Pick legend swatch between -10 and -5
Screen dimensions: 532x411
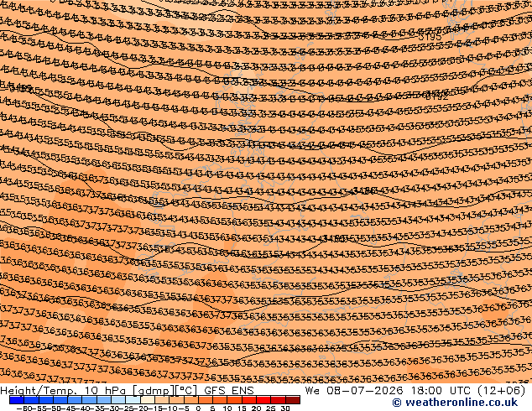pyautogui.click(x=176, y=400)
